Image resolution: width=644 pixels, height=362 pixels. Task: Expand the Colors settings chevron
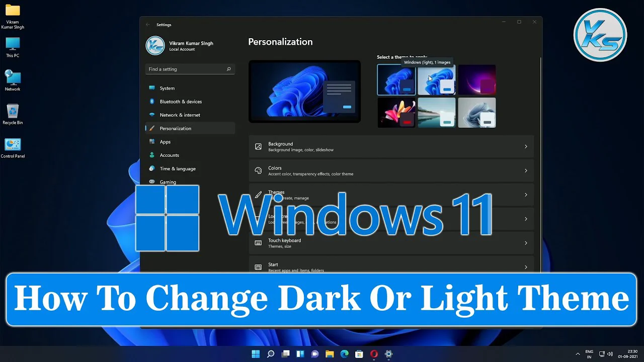pyautogui.click(x=526, y=171)
